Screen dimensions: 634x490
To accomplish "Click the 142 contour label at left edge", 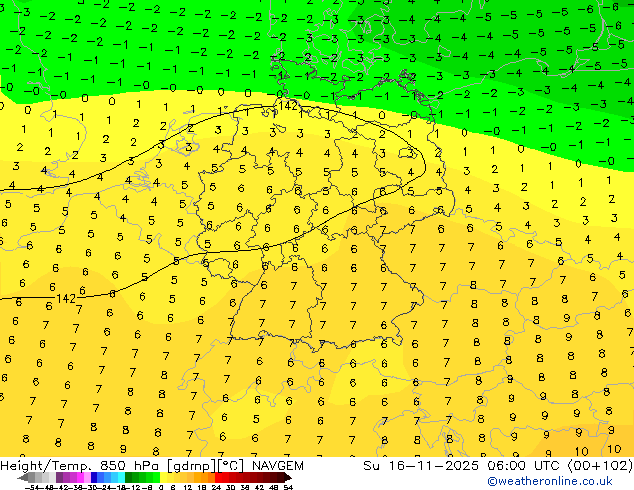I will pos(66,299).
